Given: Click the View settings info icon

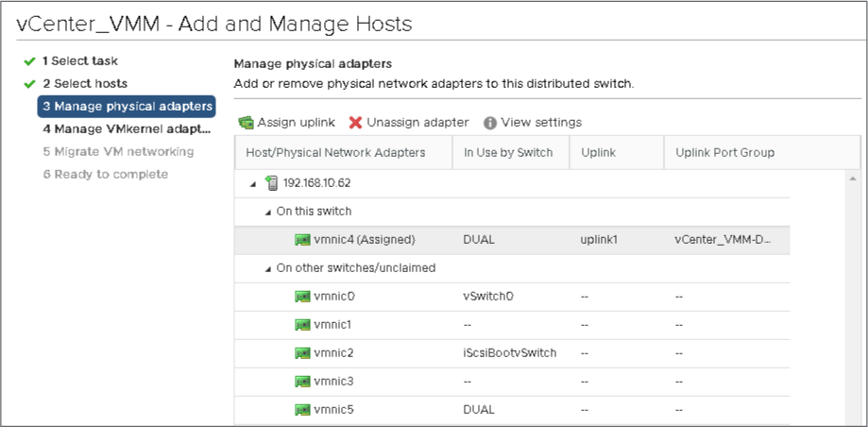Looking at the screenshot, I should [x=490, y=123].
